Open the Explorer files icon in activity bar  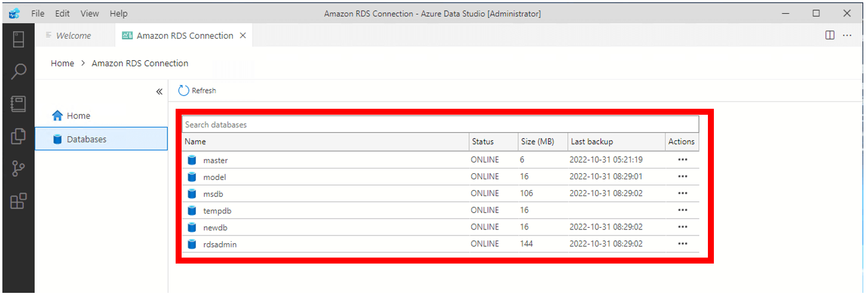[19, 136]
